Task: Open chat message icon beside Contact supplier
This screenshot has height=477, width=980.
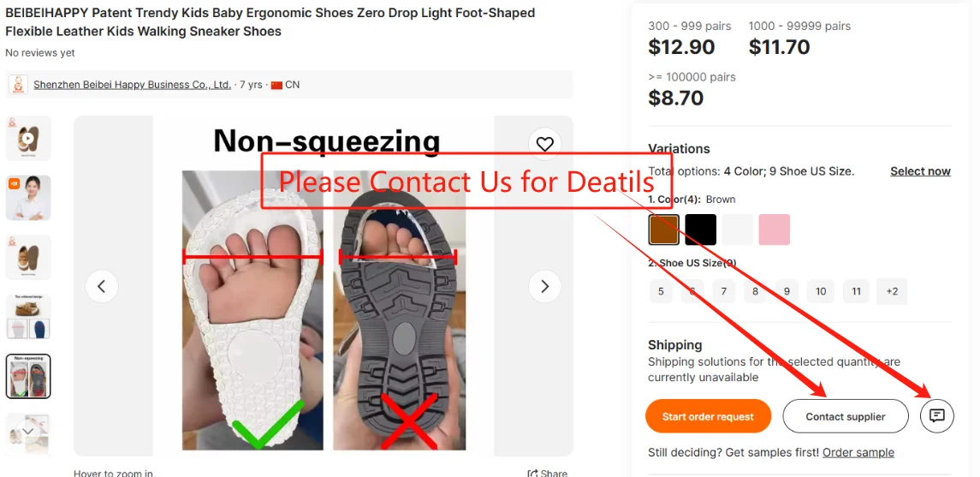Action: point(937,415)
